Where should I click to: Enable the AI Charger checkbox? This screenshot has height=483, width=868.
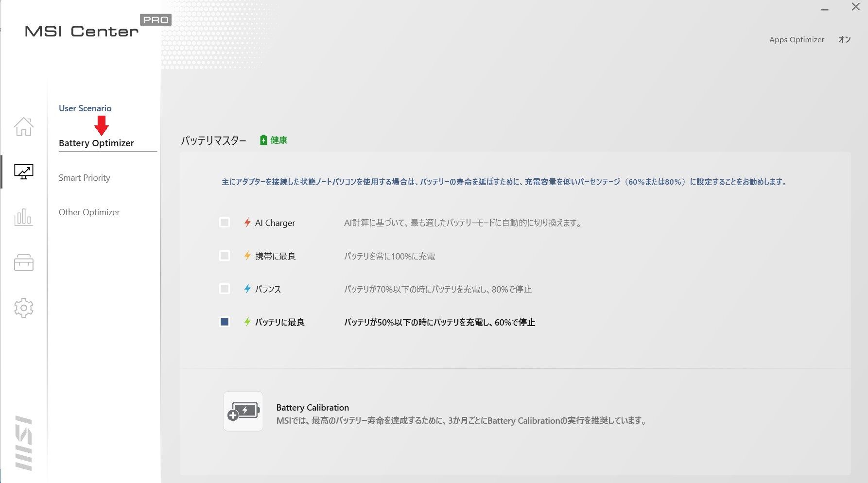(225, 223)
